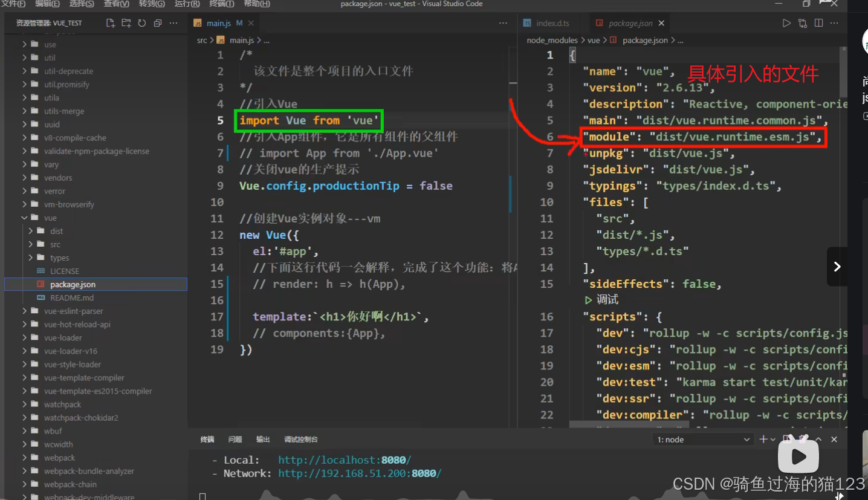Open the vue-template-compiler folder
868x500 pixels.
(84, 378)
